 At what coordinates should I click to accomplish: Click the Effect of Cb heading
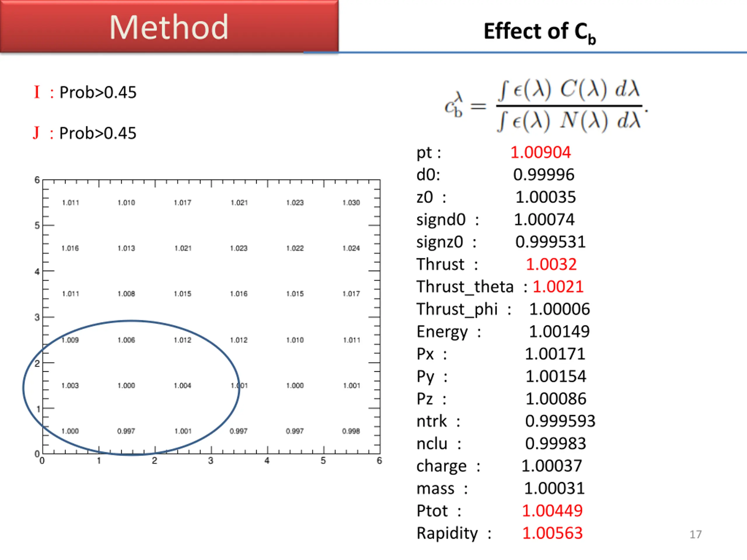click(539, 32)
